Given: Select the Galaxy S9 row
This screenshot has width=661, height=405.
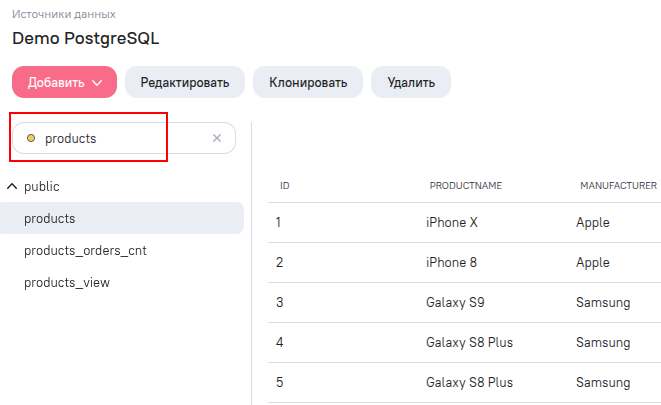Looking at the screenshot, I should [465, 303].
